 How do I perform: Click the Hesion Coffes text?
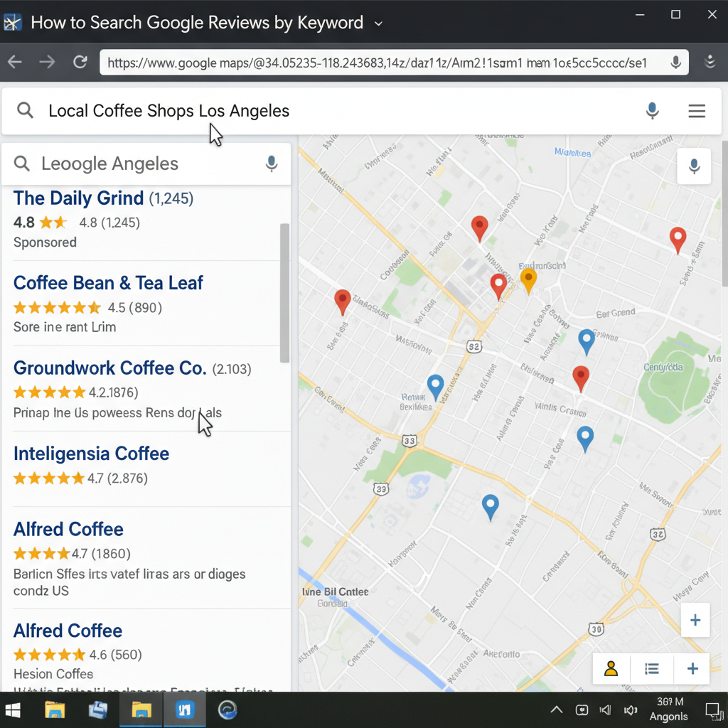(x=53, y=674)
